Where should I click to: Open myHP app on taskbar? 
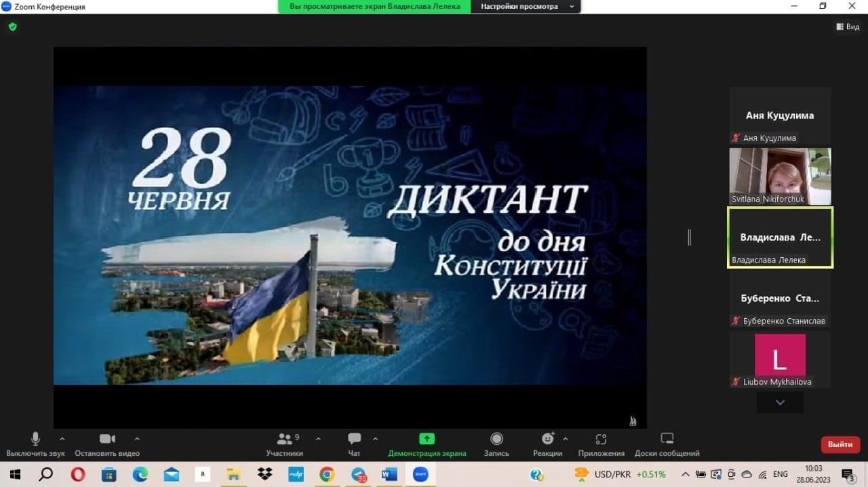click(296, 474)
